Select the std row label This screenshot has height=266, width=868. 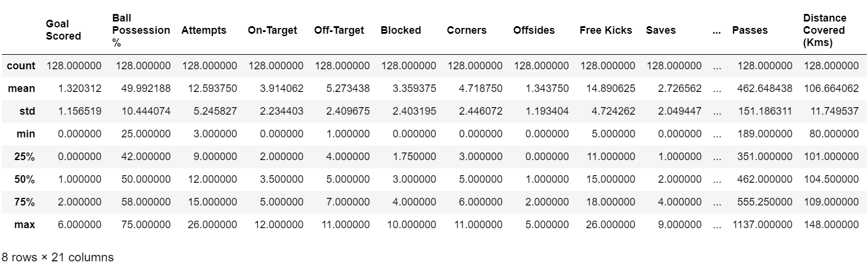point(26,111)
